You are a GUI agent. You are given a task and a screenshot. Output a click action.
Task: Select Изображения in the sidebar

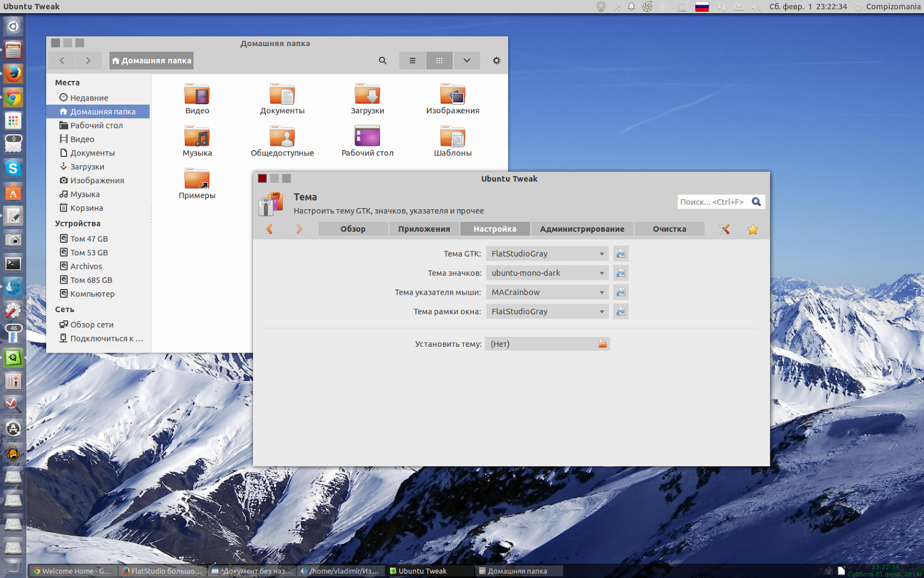[x=98, y=180]
